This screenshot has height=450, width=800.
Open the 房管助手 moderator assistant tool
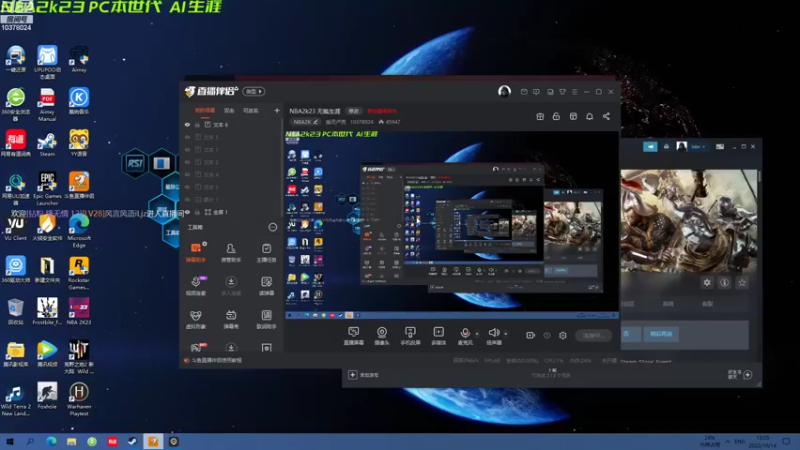(231, 253)
